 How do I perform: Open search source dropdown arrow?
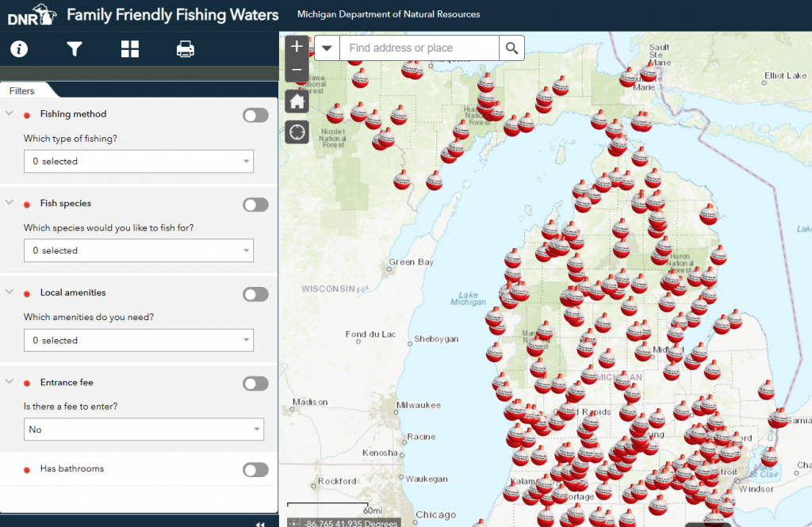pos(327,48)
